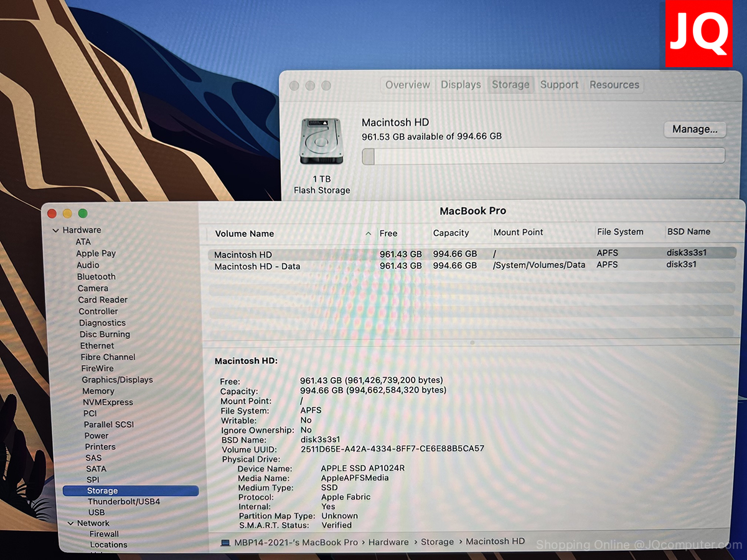
Task: Click the APPLE SSD AP1024R device name
Action: click(362, 468)
